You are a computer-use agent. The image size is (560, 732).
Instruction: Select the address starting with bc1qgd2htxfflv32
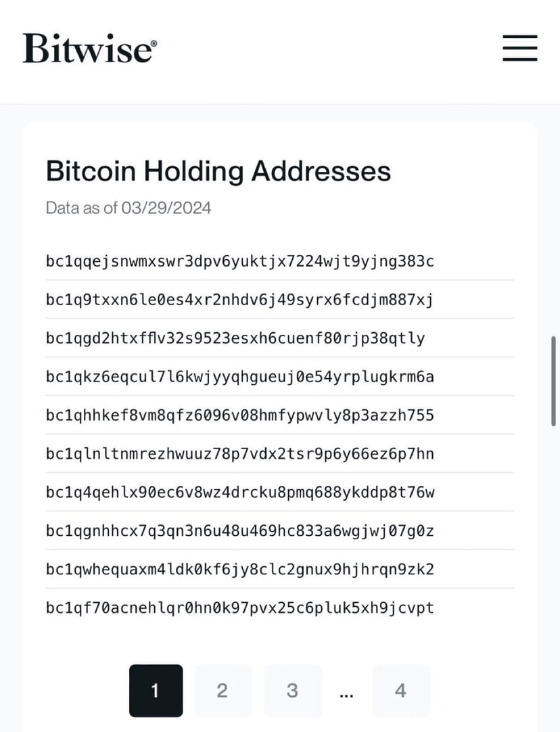pos(235,338)
